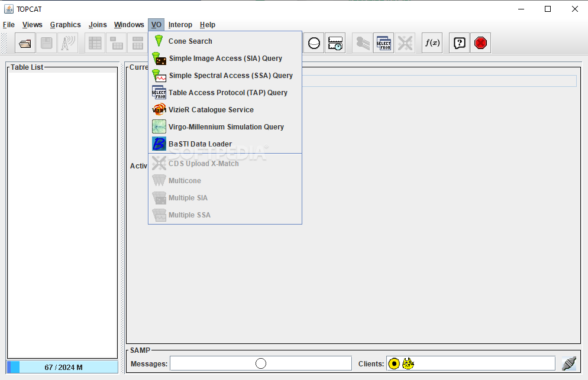
Task: Click the yellow circle SAMP hub client icon
Action: coord(394,363)
